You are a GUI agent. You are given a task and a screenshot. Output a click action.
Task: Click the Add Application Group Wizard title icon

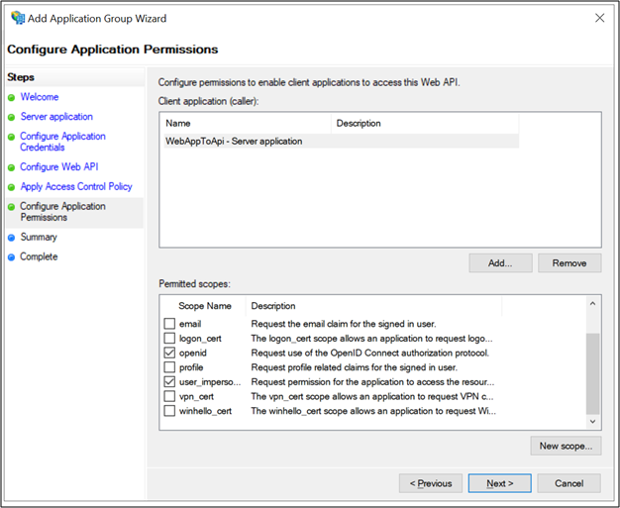coord(18,18)
